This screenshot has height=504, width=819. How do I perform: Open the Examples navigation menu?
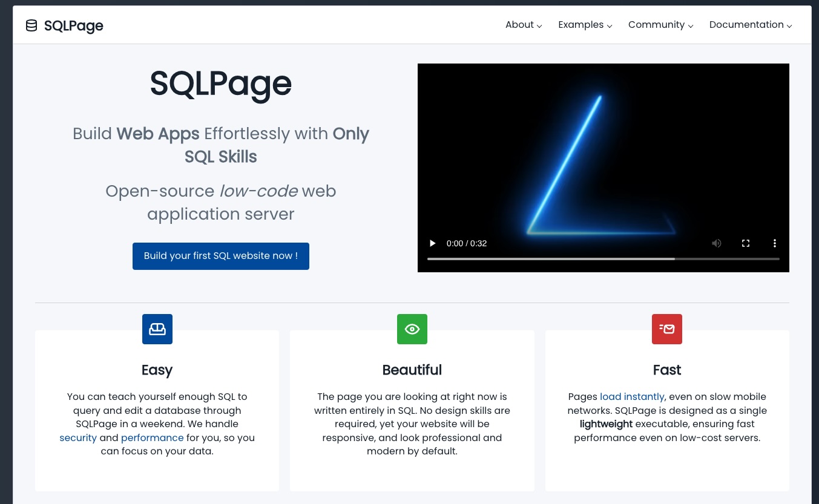[x=585, y=25]
